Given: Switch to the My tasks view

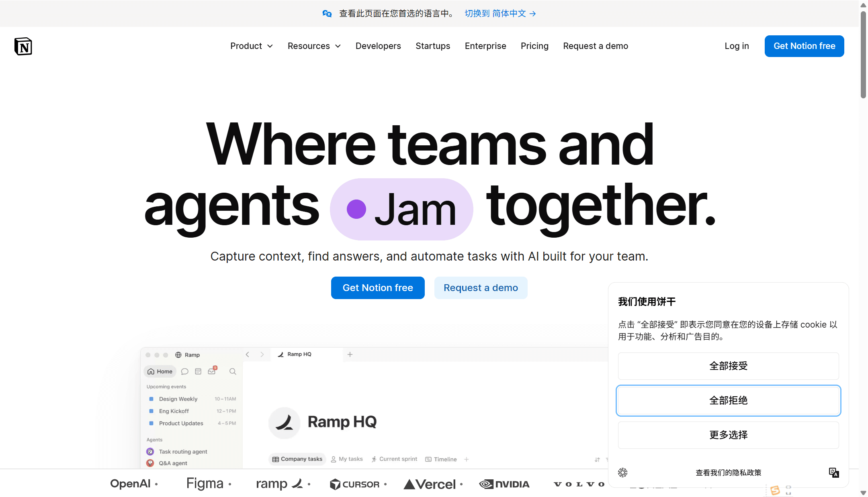Looking at the screenshot, I should [x=347, y=459].
